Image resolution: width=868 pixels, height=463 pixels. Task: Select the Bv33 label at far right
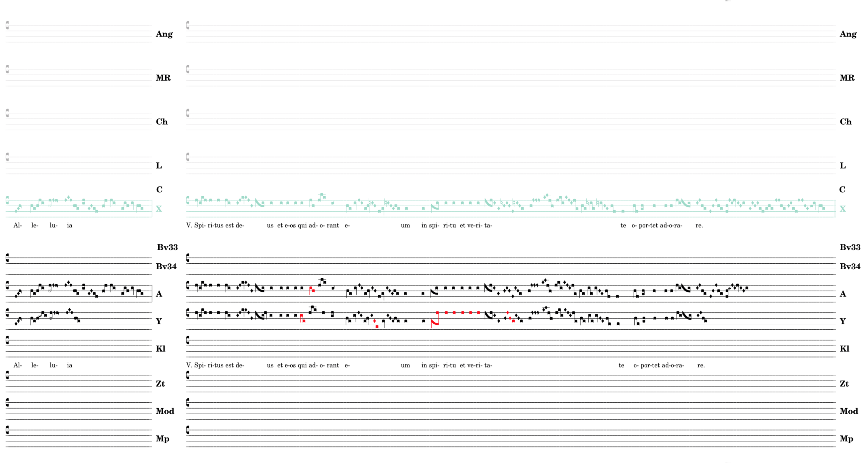coord(850,247)
